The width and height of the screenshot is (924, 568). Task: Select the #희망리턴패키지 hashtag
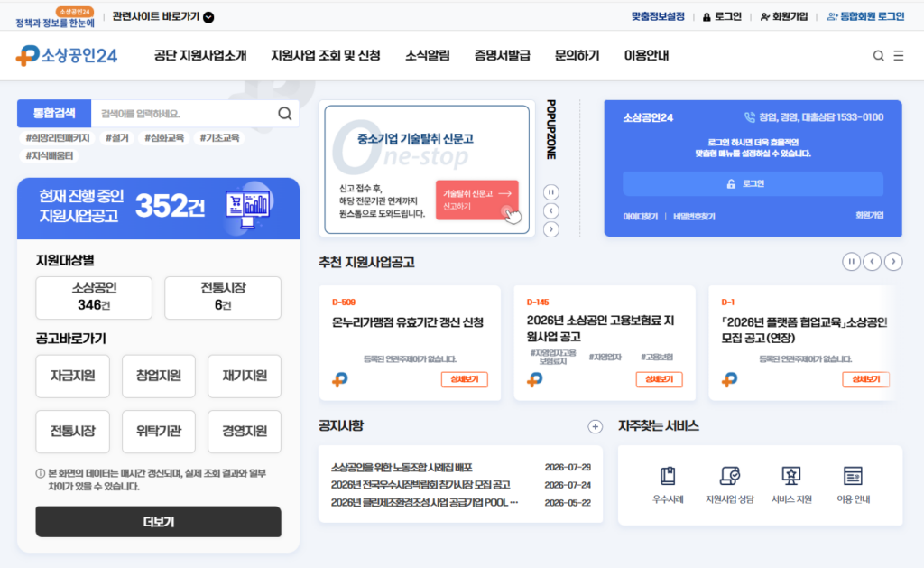(58, 138)
